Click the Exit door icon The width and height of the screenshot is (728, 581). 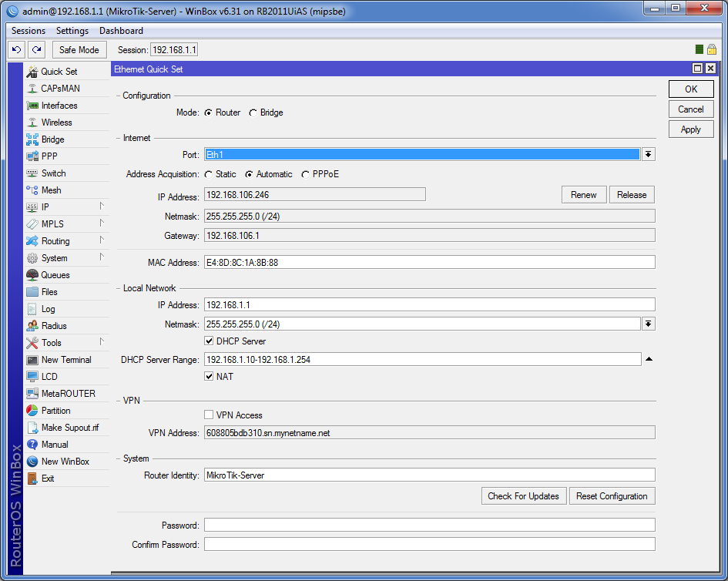(x=32, y=479)
